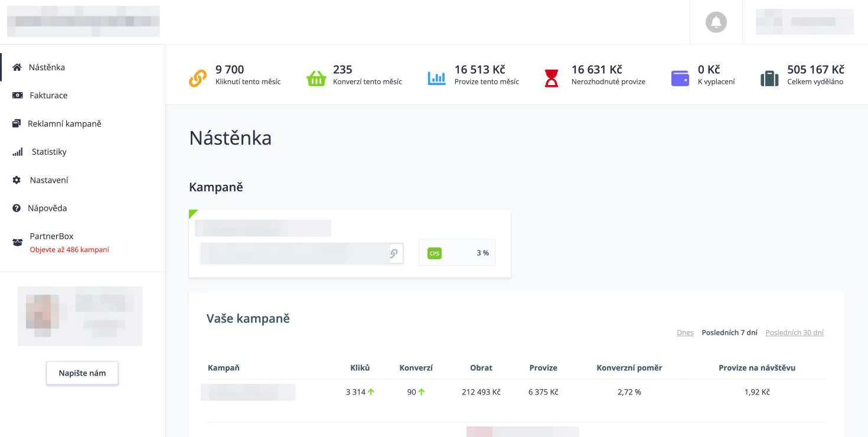
Task: Switch period to Posledních 30 dní
Action: point(794,332)
